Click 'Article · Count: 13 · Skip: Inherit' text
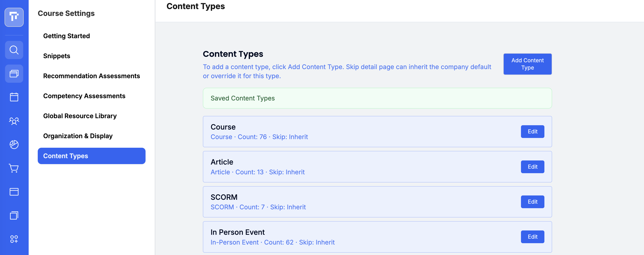The width and height of the screenshot is (644, 255). point(257,172)
